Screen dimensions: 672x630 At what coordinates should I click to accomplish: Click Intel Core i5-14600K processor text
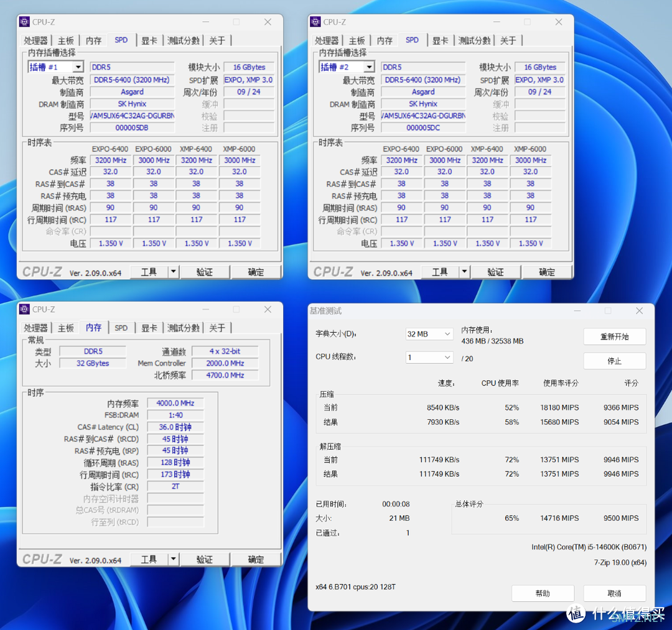coord(589,547)
